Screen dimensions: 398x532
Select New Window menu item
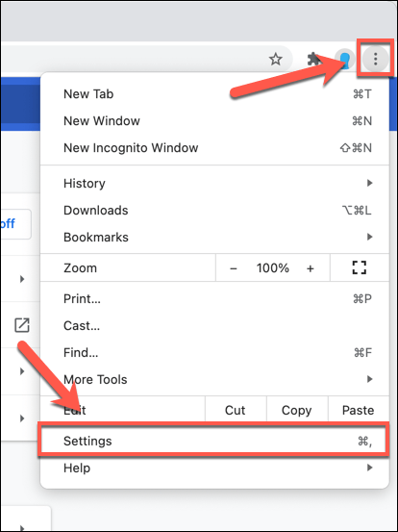pyautogui.click(x=214, y=121)
